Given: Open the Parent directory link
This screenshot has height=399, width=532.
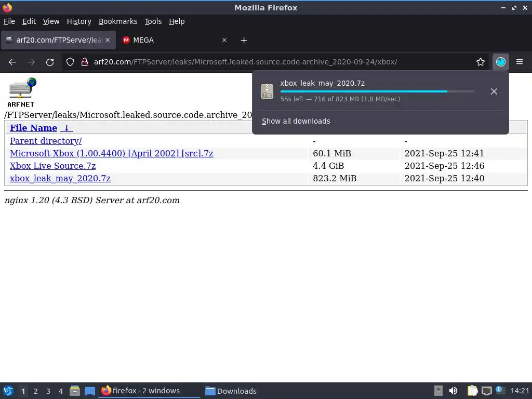Looking at the screenshot, I should point(46,141).
